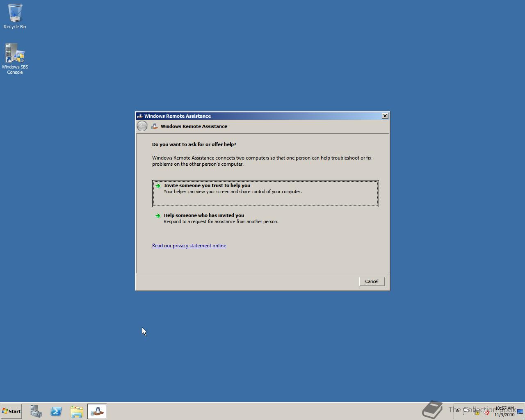Open the Start menu
The image size is (525, 420).
coord(11,411)
